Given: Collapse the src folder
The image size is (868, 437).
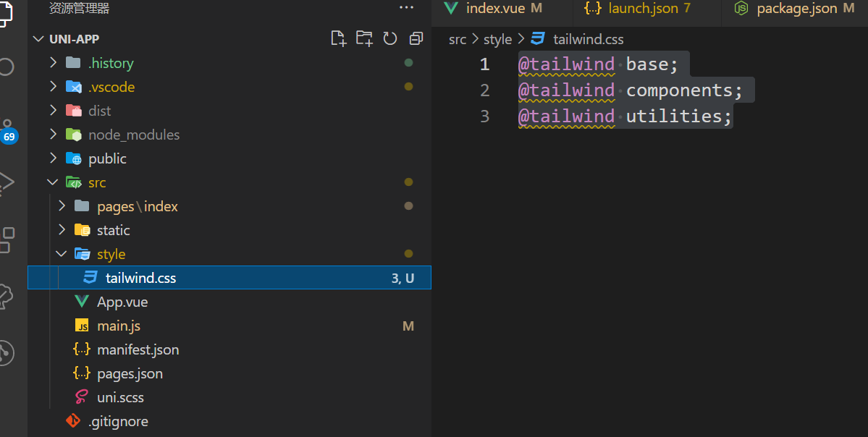Looking at the screenshot, I should (51, 182).
